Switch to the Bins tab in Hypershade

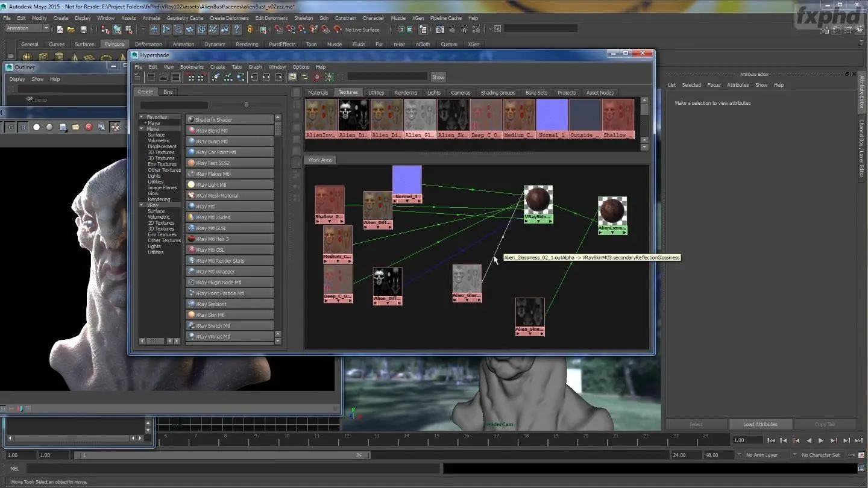168,92
